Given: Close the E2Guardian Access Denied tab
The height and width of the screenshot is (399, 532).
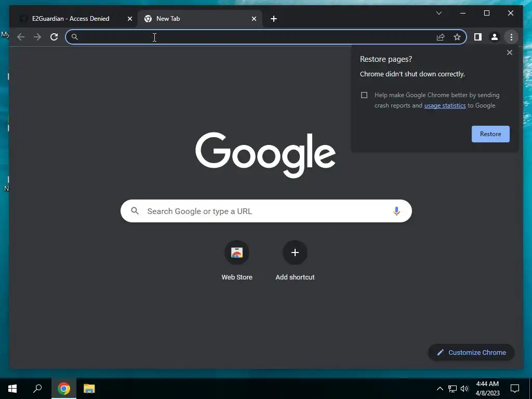Looking at the screenshot, I should pos(129,19).
